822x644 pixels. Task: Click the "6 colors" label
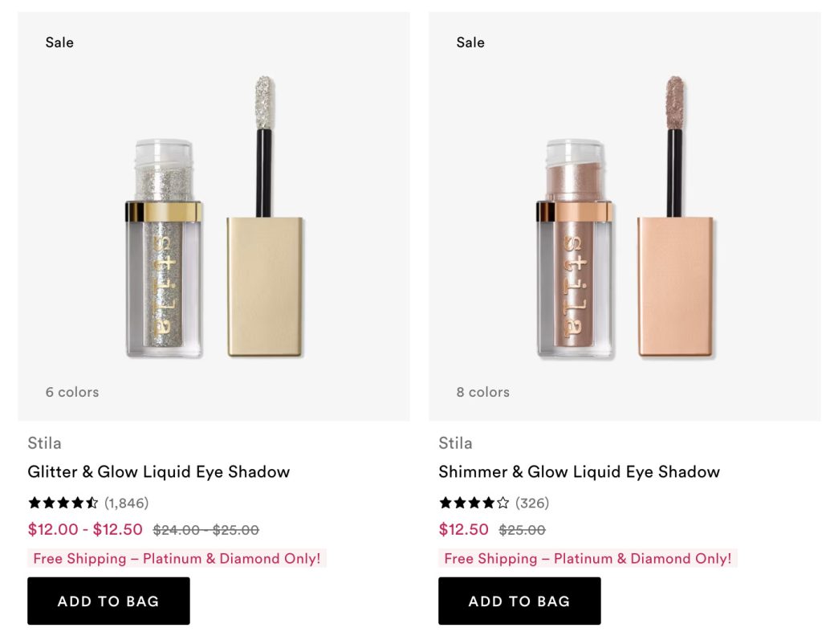pos(72,392)
